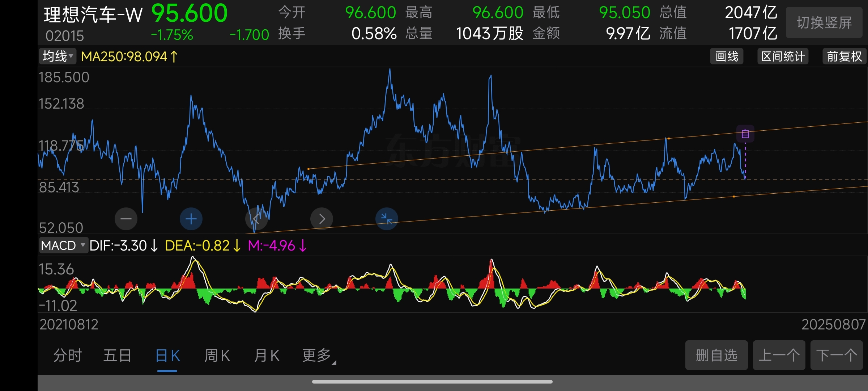Open the MACD indicator dropdown

pos(64,245)
